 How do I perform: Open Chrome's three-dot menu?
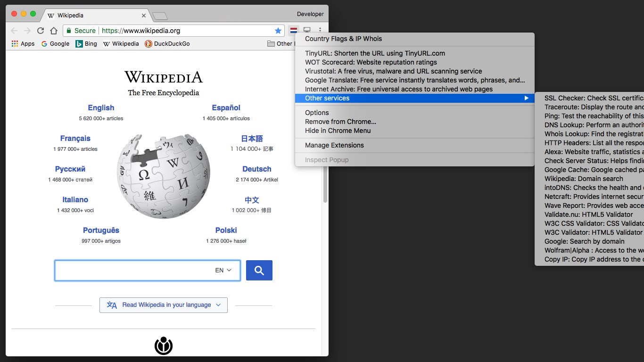320,30
